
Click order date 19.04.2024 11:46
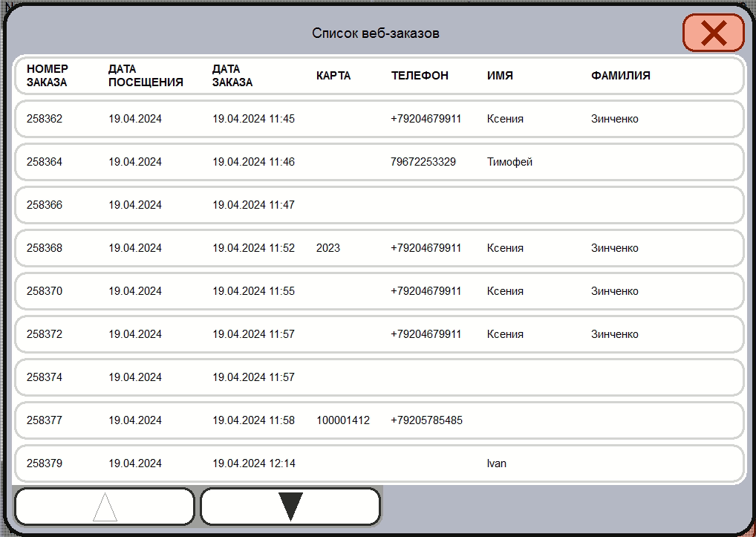(253, 161)
